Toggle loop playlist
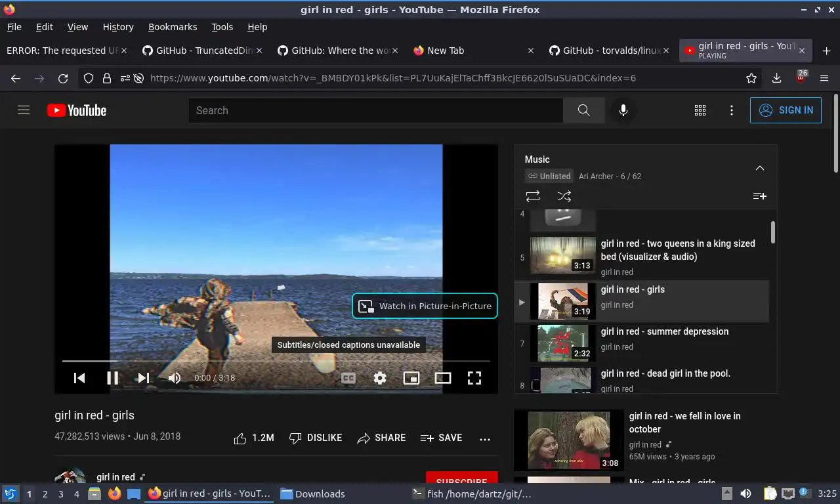 pos(533,196)
